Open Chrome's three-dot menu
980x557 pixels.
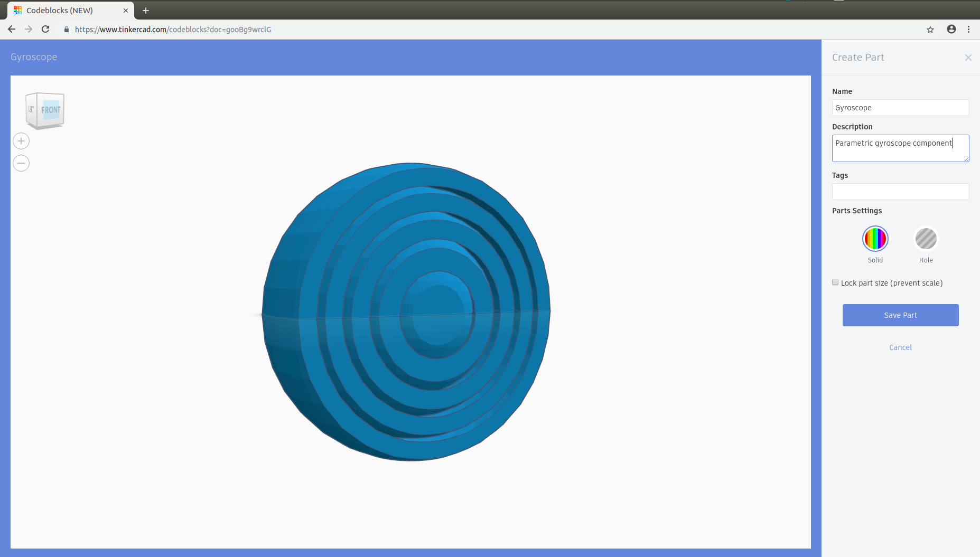coord(969,30)
